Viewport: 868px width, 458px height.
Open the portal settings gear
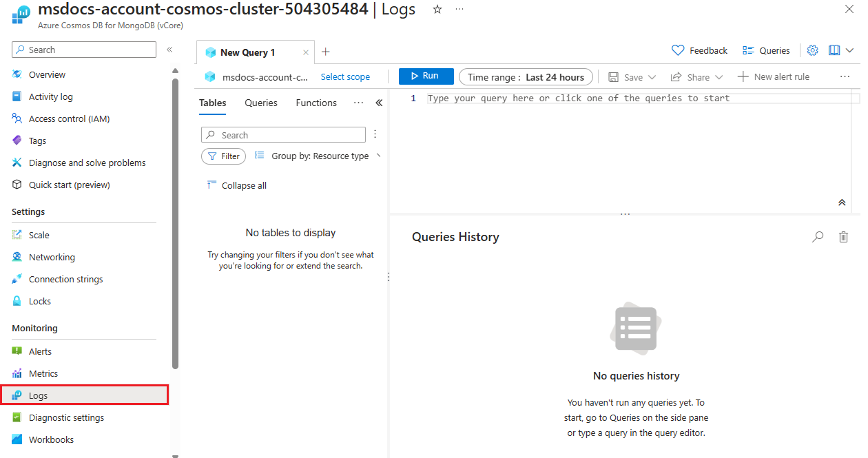pyautogui.click(x=812, y=50)
